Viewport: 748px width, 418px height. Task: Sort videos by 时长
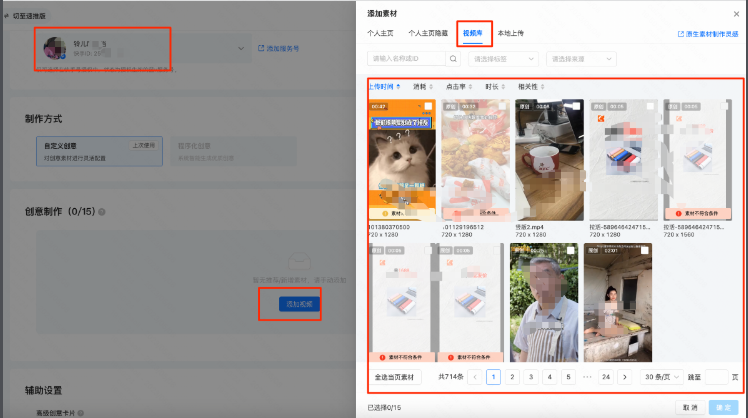495,86
